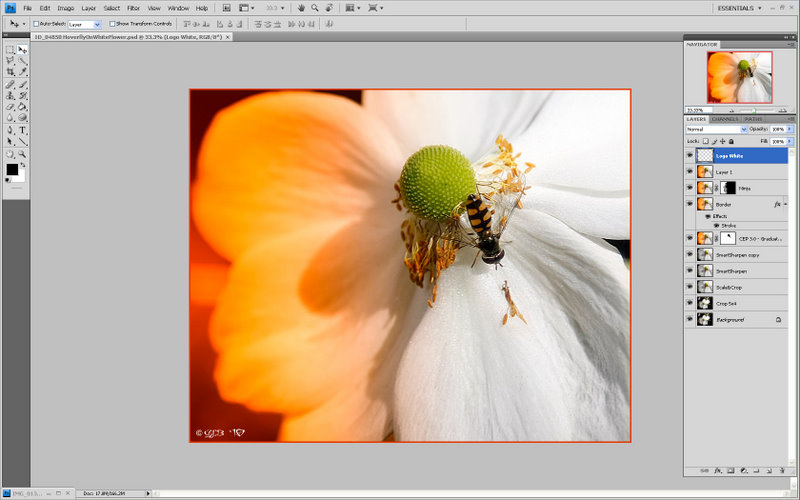Image resolution: width=800 pixels, height=500 pixels.
Task: Hide the Logo White layer
Action: 690,156
